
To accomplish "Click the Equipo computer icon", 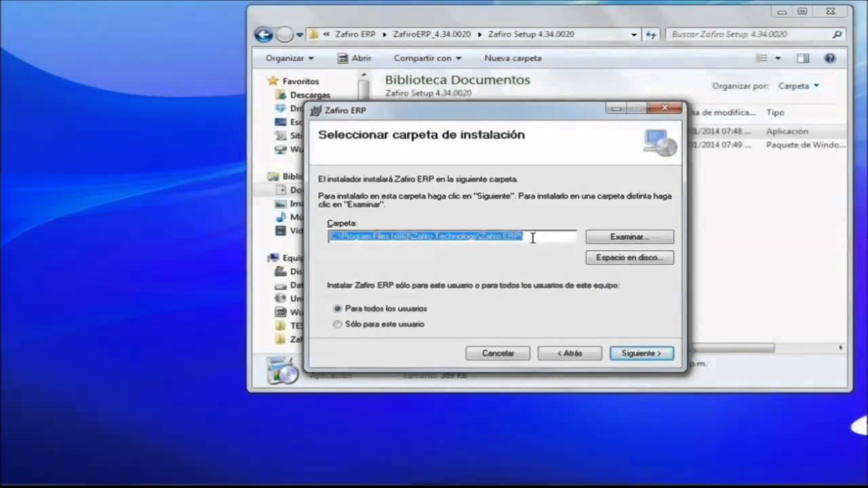I will (273, 258).
